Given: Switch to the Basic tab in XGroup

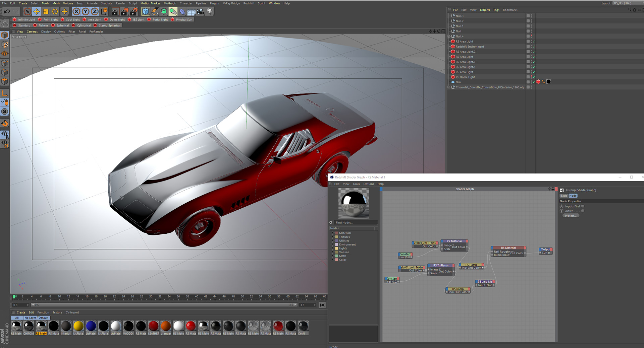Looking at the screenshot, I should (564, 196).
